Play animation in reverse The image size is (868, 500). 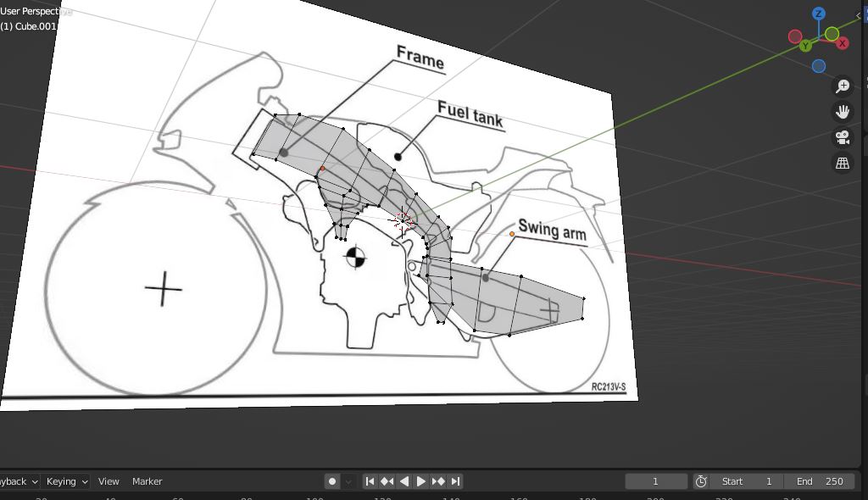click(404, 481)
